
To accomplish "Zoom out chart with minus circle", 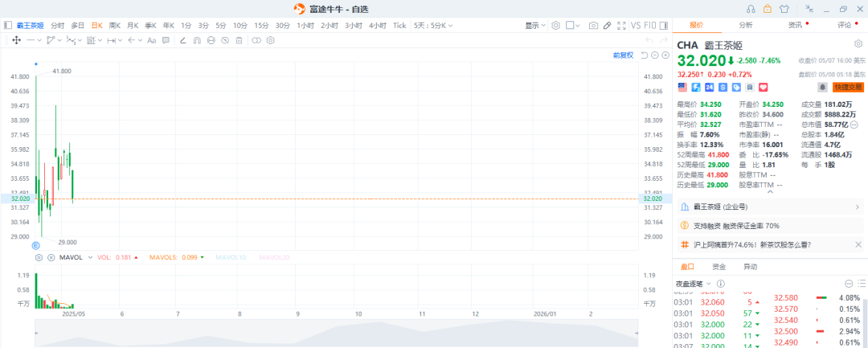I will (x=655, y=55).
